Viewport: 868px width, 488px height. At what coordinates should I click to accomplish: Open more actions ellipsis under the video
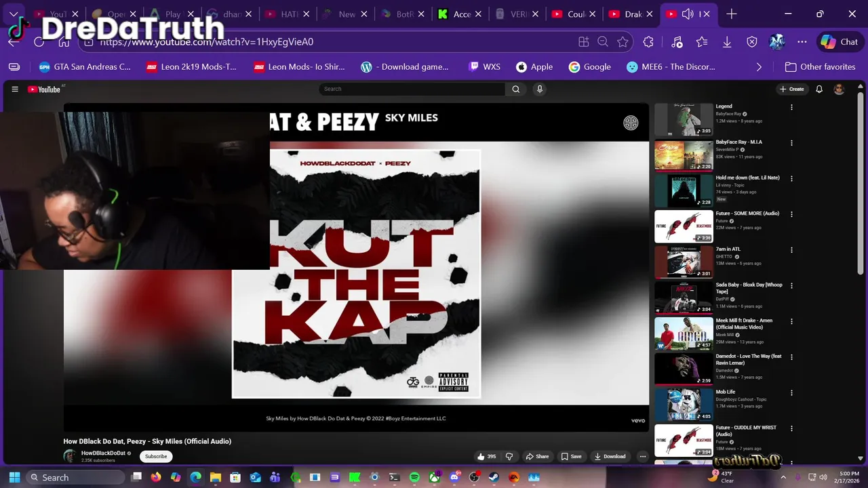[643, 456]
